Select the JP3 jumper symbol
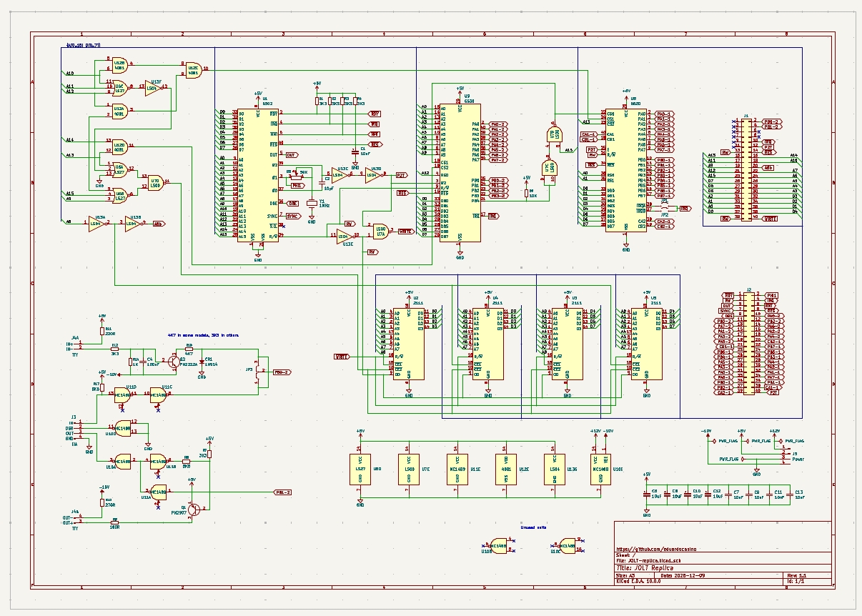The image size is (862, 616). pyautogui.click(x=258, y=372)
